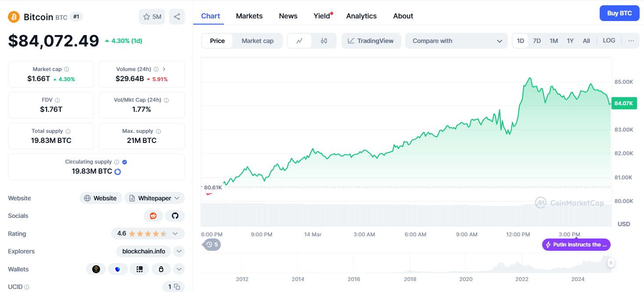The height and width of the screenshot is (292, 644).
Task: Click the range slider handle on the mini timeline
Action: (611, 263)
